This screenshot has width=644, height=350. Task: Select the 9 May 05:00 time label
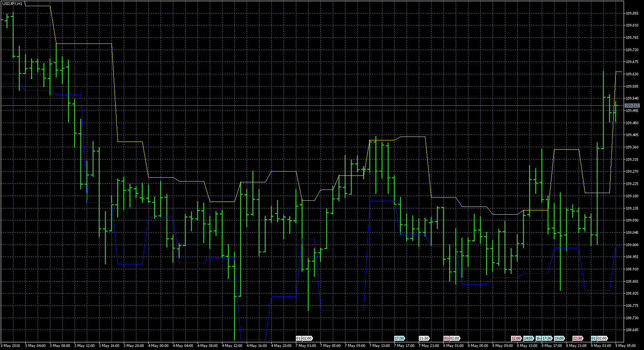[626, 346]
